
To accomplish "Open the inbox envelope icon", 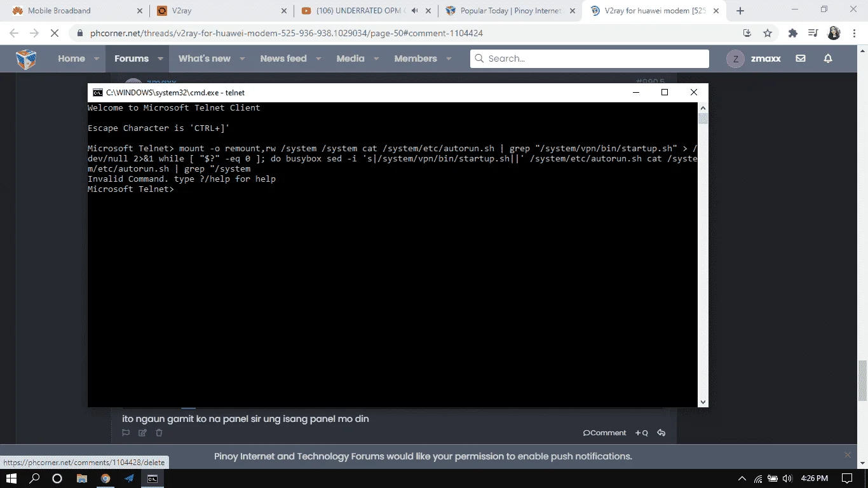I will pyautogui.click(x=801, y=58).
